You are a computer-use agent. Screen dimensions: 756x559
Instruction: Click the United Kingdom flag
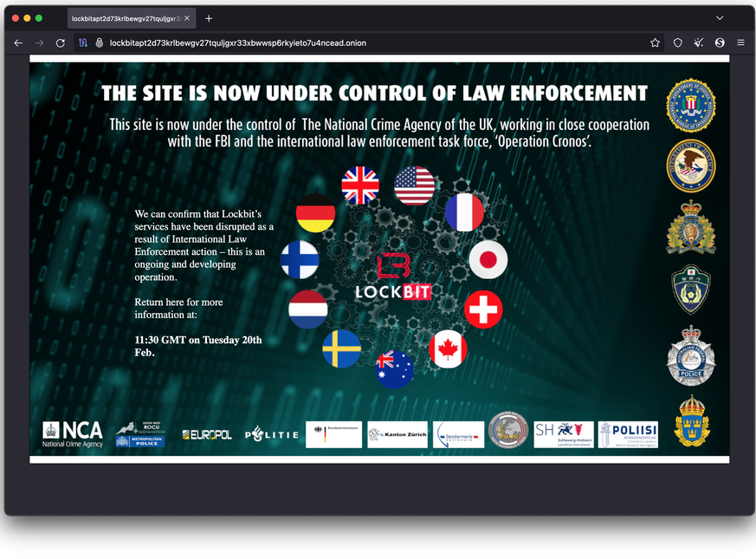(x=360, y=185)
